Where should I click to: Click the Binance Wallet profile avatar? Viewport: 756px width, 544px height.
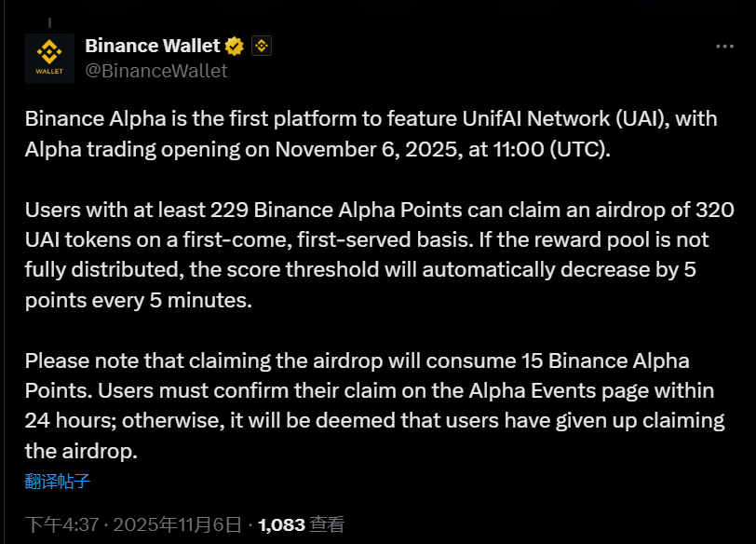(49, 58)
